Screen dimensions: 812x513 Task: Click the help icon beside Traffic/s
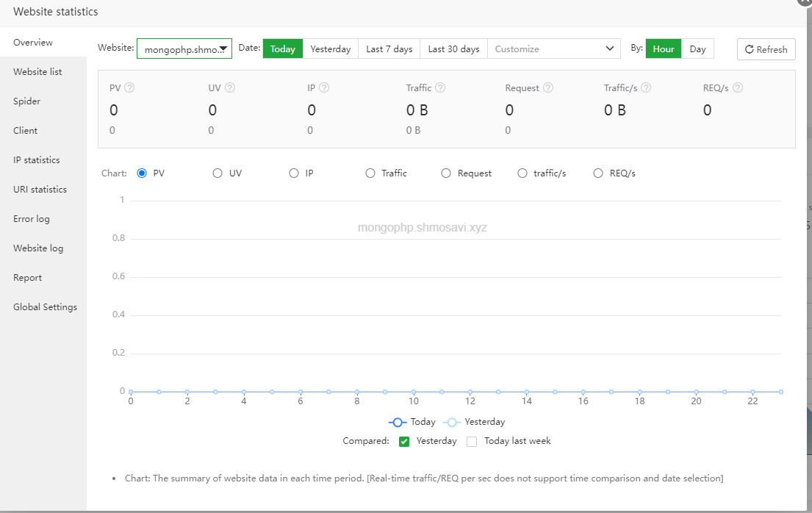[x=646, y=87]
